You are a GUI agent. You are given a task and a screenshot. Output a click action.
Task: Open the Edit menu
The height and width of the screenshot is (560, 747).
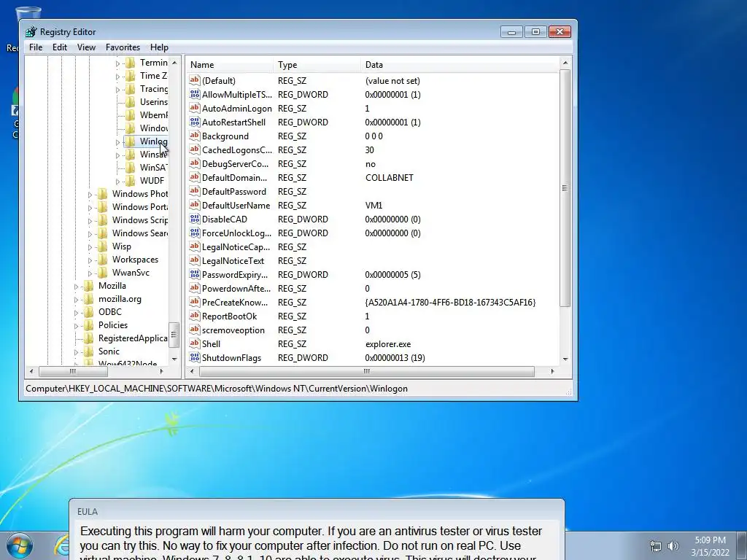coord(60,47)
